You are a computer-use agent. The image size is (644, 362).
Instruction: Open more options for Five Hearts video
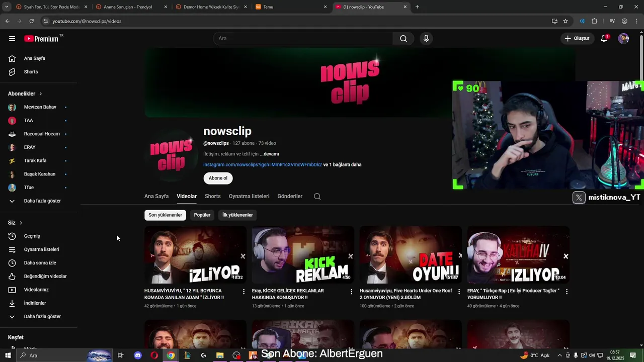coord(459,292)
